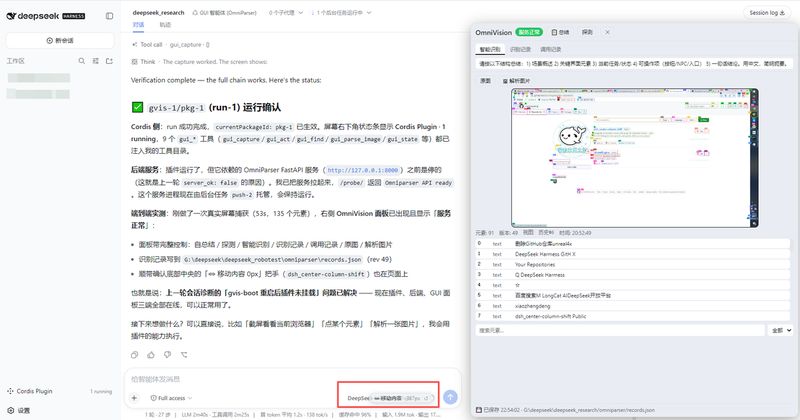The image size is (800, 420).
Task: Focus the agent message input field
Action: tap(292, 379)
